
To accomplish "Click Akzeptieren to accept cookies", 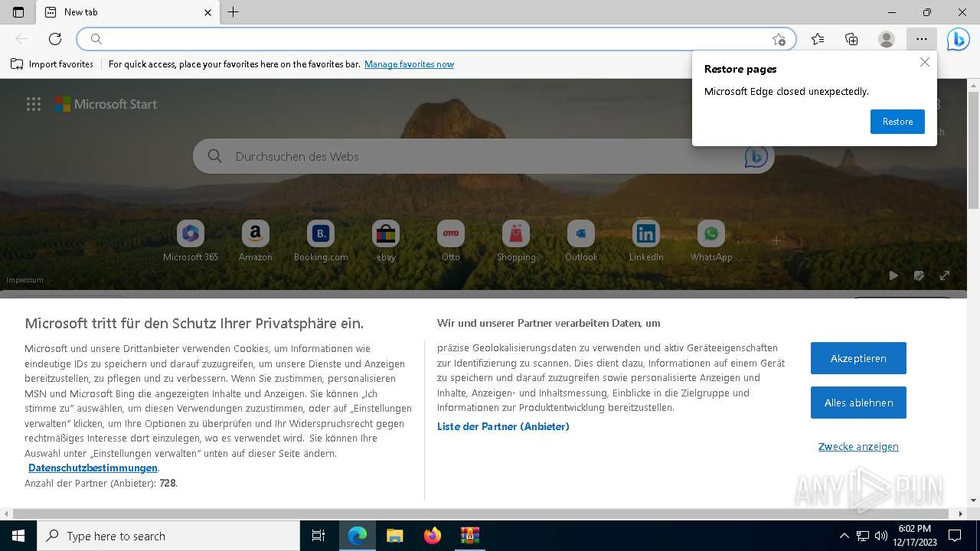I will (858, 358).
